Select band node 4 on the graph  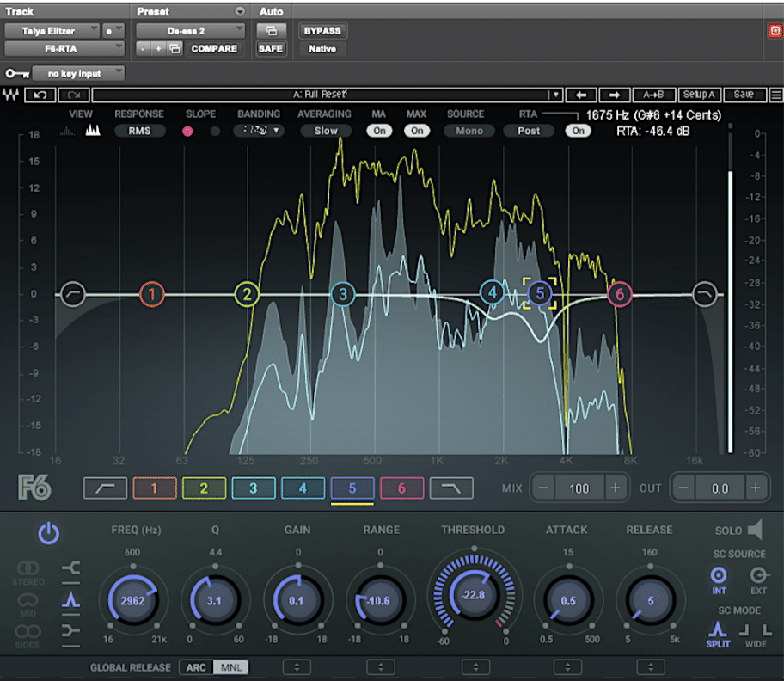pyautogui.click(x=492, y=292)
